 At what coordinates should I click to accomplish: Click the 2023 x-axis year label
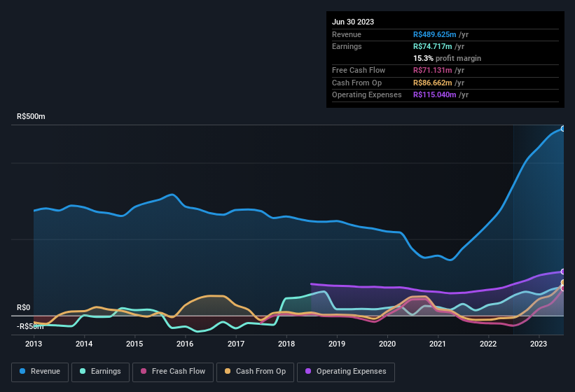539,344
